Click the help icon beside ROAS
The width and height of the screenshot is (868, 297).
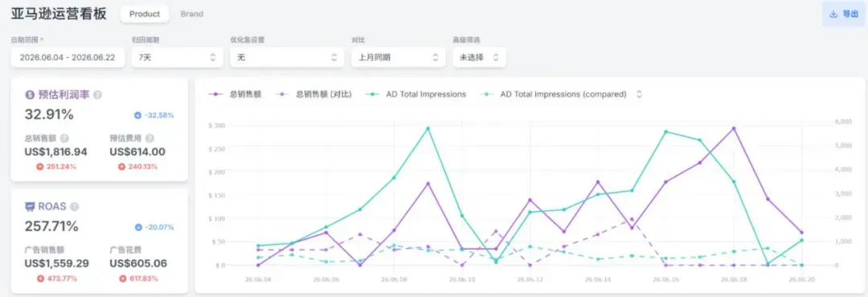75,206
